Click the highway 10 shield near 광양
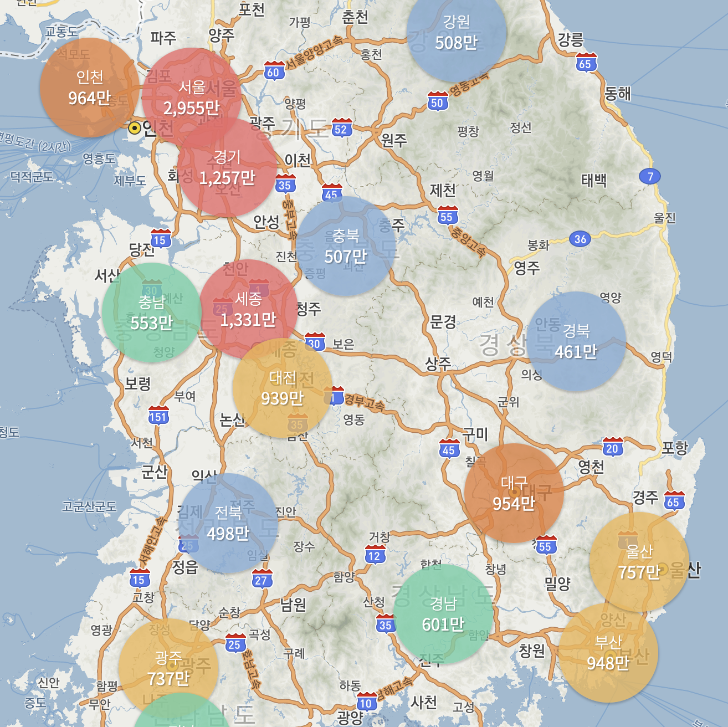 [366, 702]
